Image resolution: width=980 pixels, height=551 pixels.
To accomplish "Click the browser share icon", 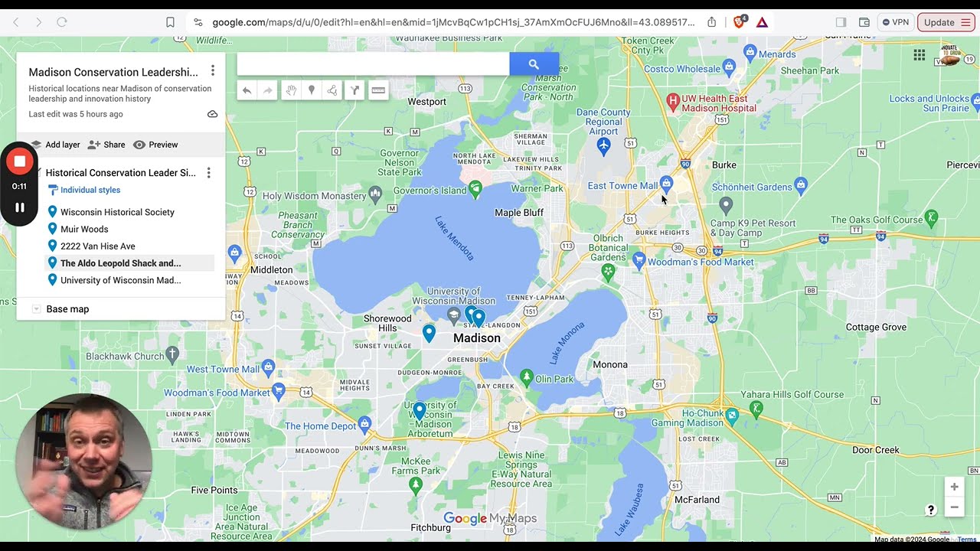I will click(x=712, y=22).
